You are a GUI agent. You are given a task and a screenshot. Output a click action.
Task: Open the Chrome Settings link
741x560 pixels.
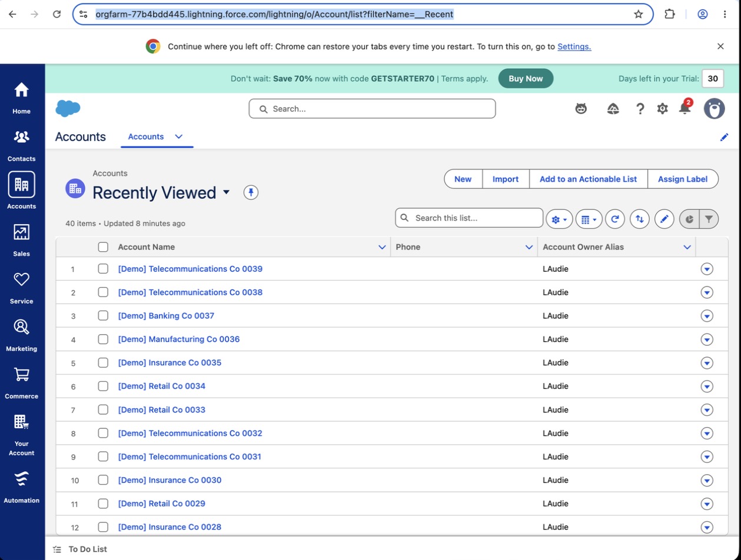[x=574, y=46]
